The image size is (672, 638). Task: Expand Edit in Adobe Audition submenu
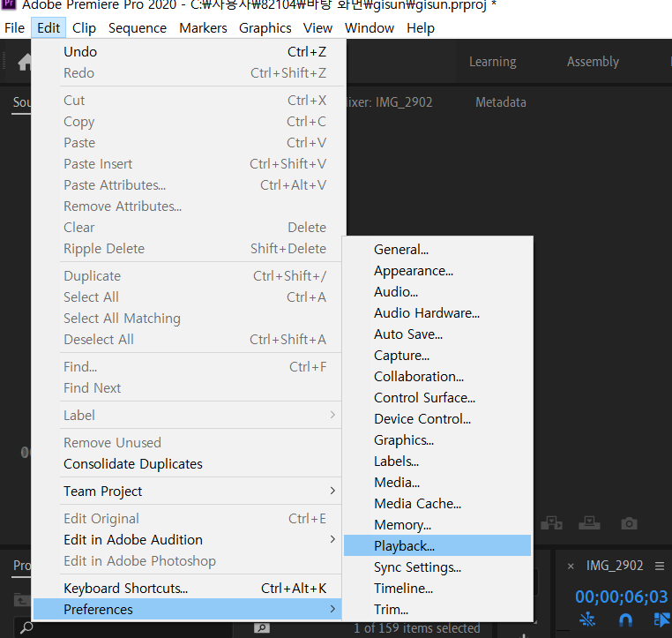click(188, 540)
